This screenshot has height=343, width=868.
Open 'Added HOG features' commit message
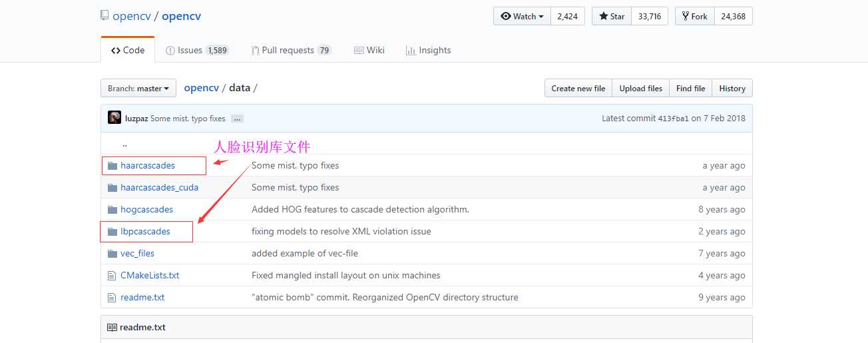(x=360, y=209)
